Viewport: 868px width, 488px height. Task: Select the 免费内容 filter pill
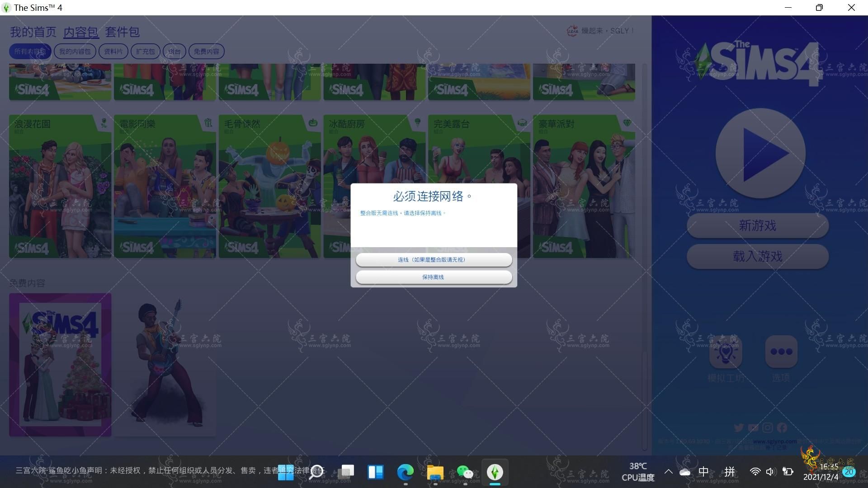click(207, 52)
